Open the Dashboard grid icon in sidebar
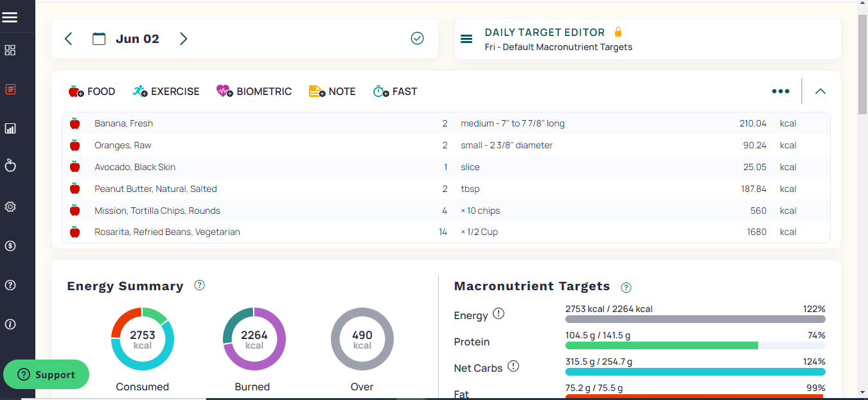The height and width of the screenshot is (400, 868). (x=10, y=50)
